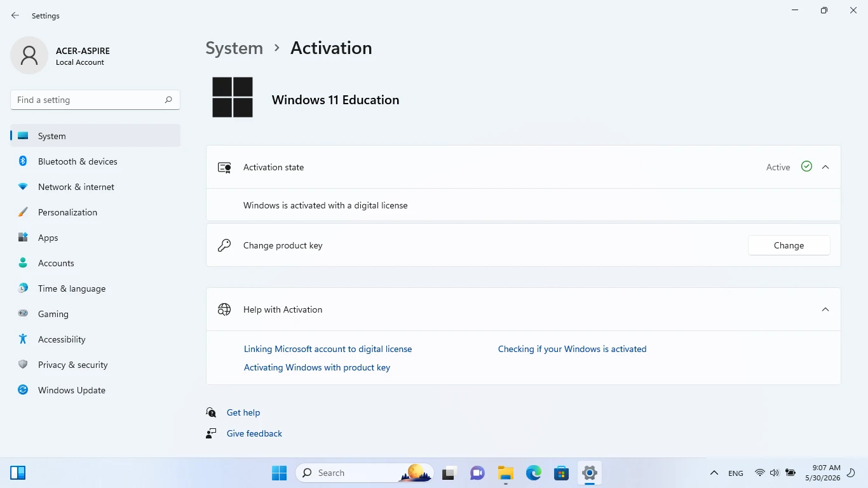The width and height of the screenshot is (868, 488).
Task: Click the Windows logo beside Windows 11 Education
Action: pyautogui.click(x=233, y=97)
